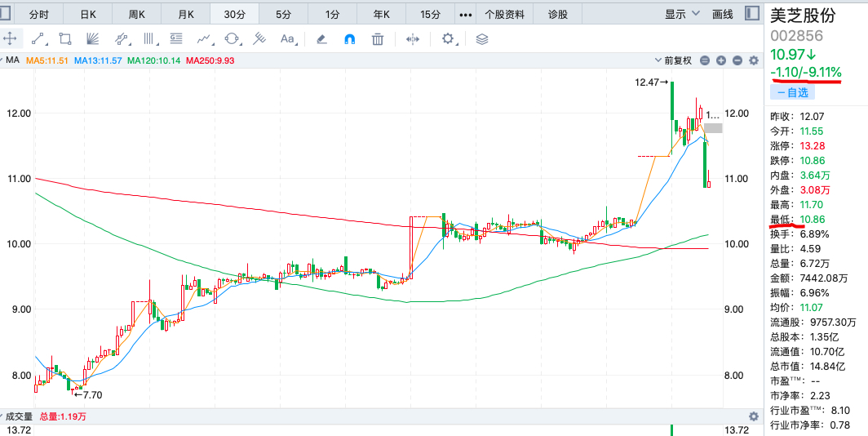Activate the eraser drawing tool
Screen dimensions: 868x436
(x=321, y=38)
